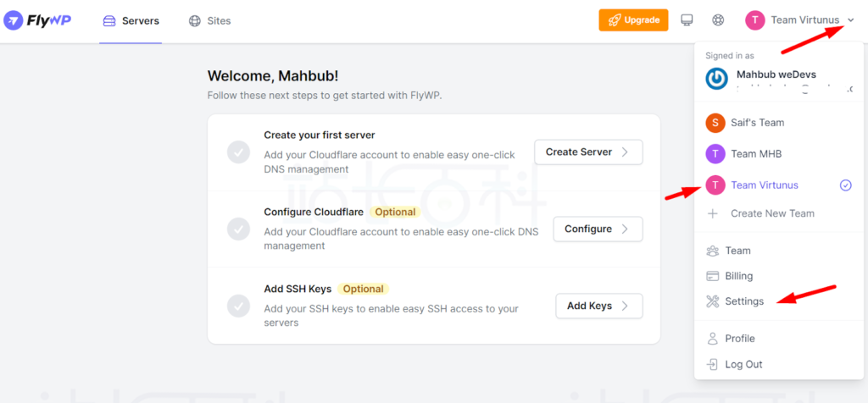The width and height of the screenshot is (868, 403).
Task: Click the Log Out icon
Action: point(712,364)
